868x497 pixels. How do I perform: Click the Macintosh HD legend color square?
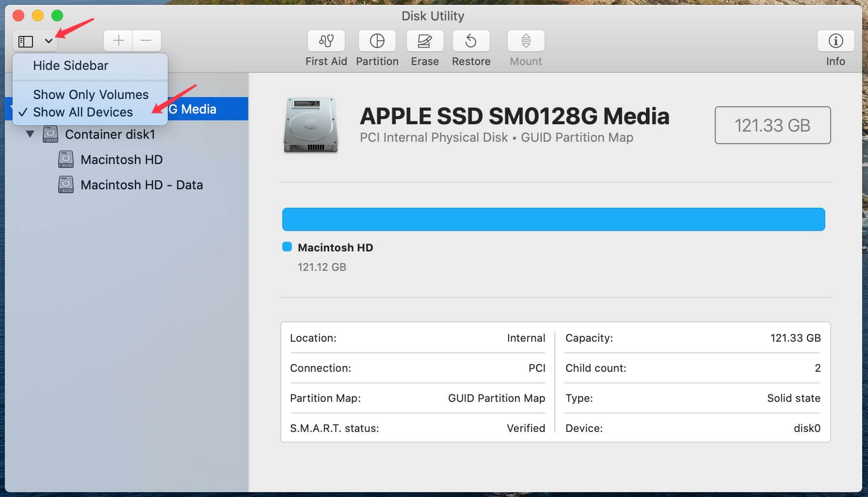287,247
